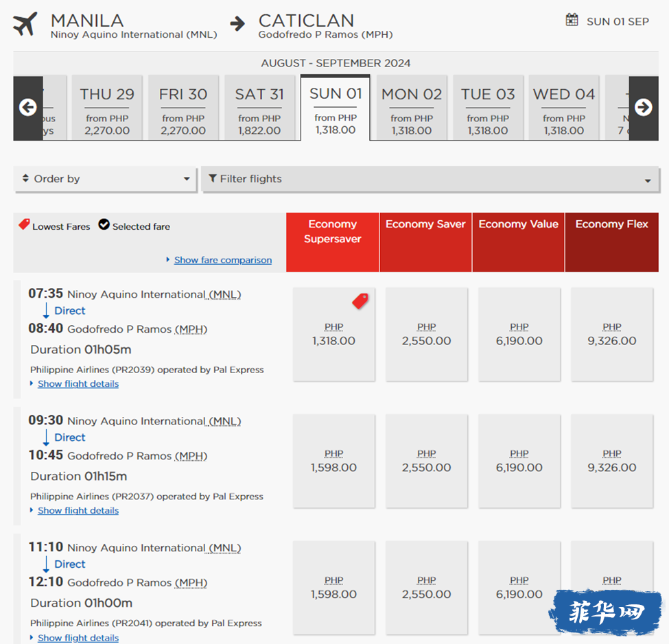Click the airplane icon next to Manila

coord(26,25)
